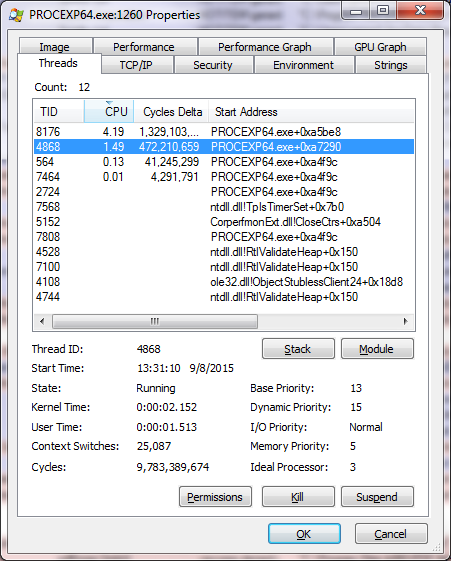
Task: Click the 4,291,791 cycles delta cell
Action: point(175,177)
